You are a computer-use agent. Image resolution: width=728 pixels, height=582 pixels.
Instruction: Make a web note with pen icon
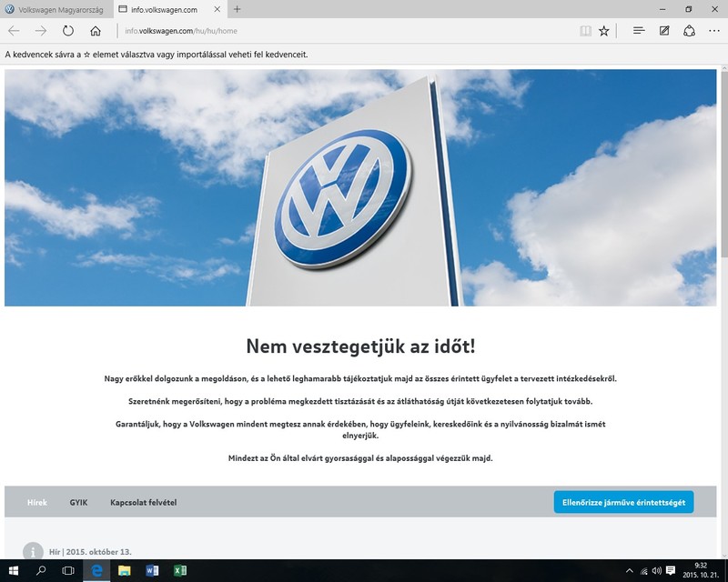click(x=664, y=31)
